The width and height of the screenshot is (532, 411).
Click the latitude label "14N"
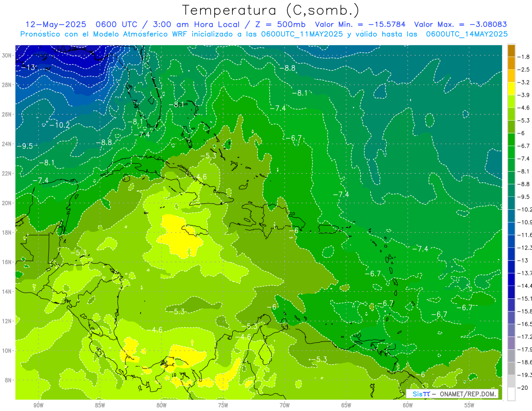point(8,291)
